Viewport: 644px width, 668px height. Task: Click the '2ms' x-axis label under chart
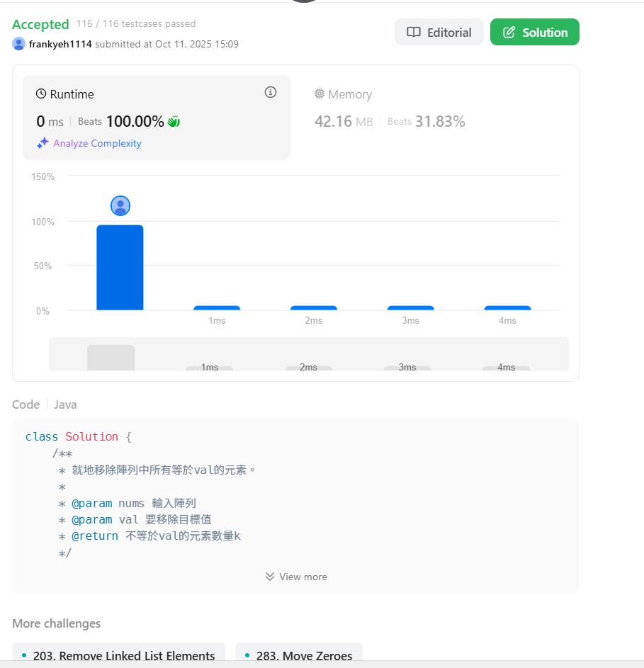click(x=314, y=320)
